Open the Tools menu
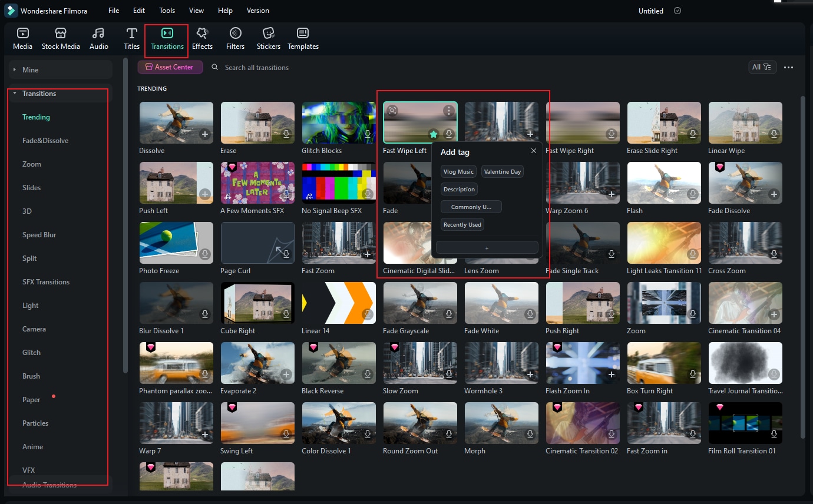The image size is (813, 504). tap(167, 11)
